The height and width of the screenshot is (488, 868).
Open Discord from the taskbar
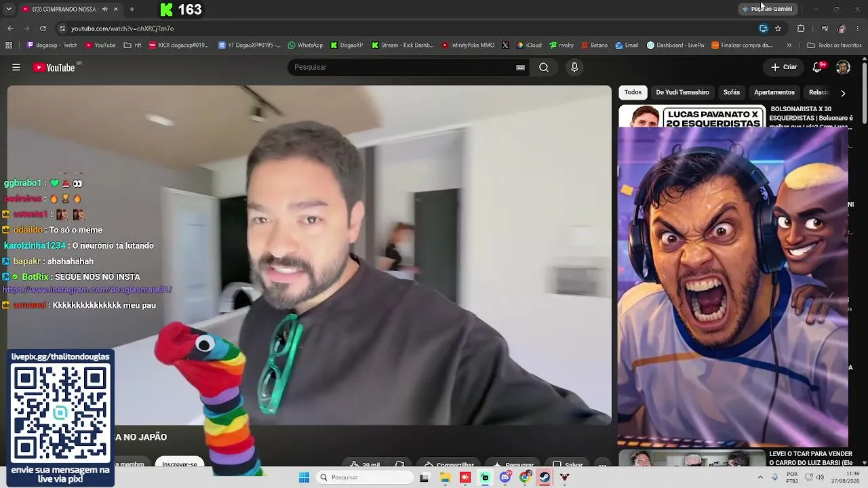click(x=505, y=477)
